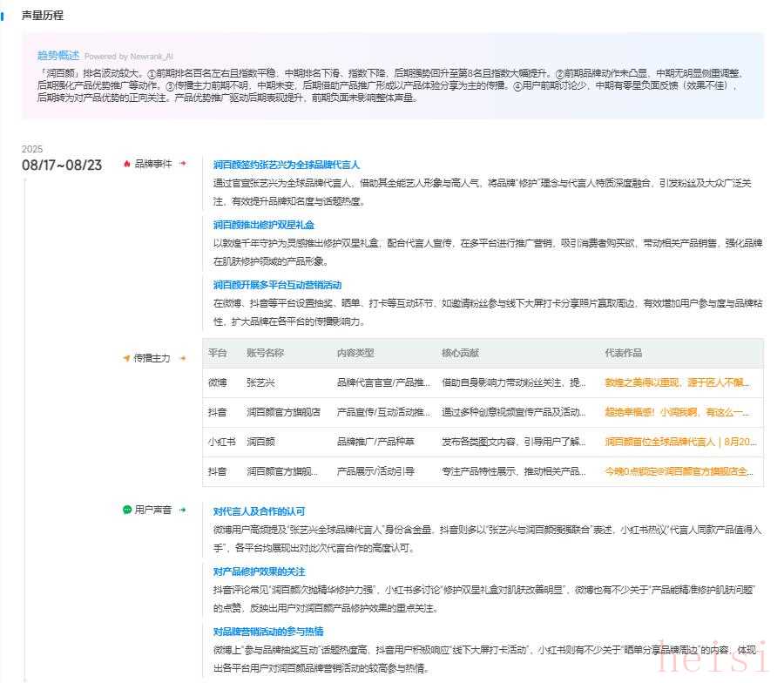Click the 趋势概述 heading in the summary box
The height and width of the screenshot is (683, 784).
click(57, 56)
